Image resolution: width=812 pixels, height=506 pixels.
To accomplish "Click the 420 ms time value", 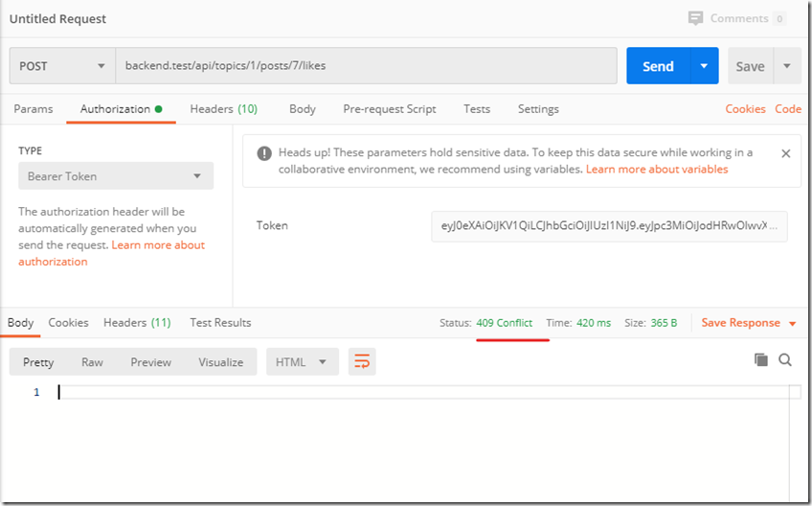I will click(x=594, y=322).
